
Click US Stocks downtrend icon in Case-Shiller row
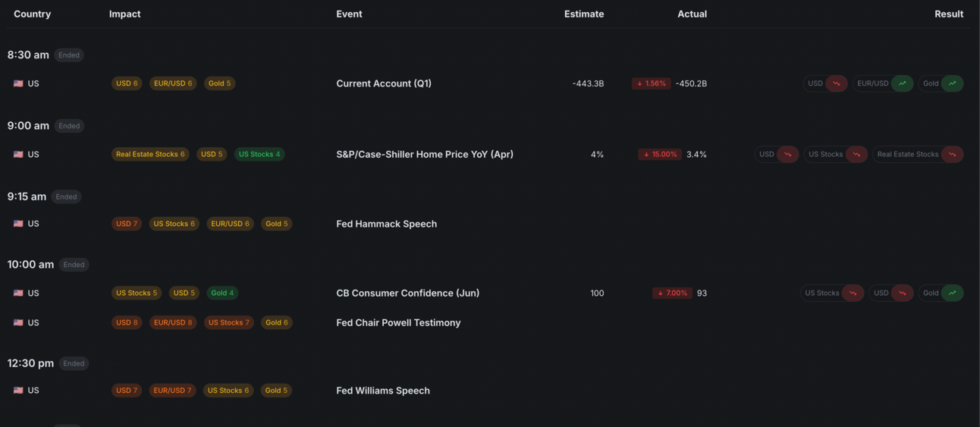(857, 154)
